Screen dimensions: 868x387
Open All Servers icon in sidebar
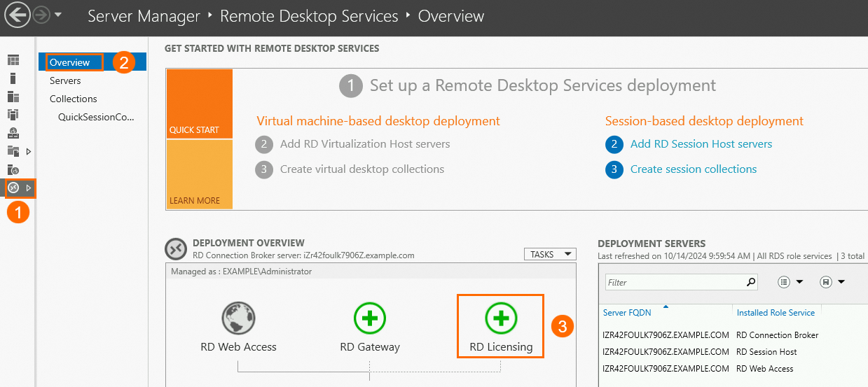click(13, 97)
